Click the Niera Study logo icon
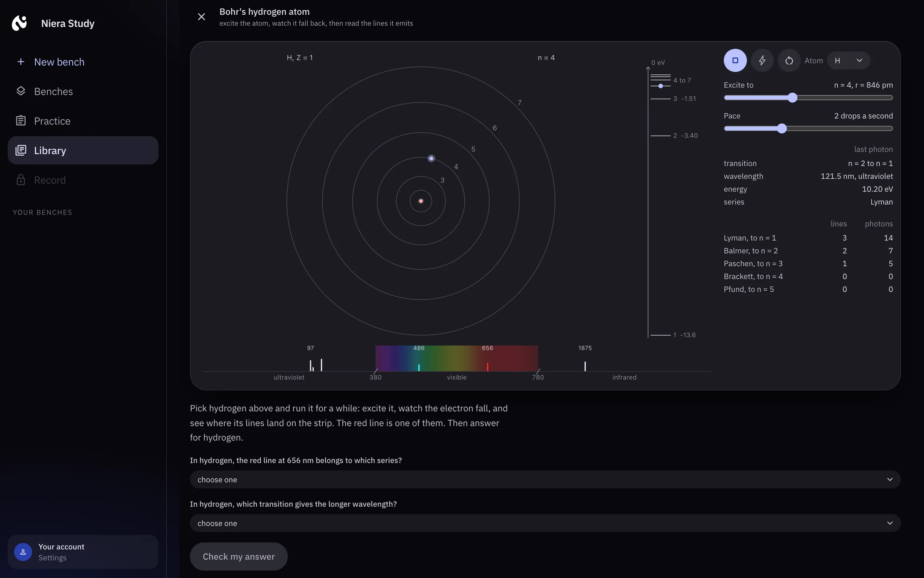Screen dimensions: 924x578 click(19, 23)
